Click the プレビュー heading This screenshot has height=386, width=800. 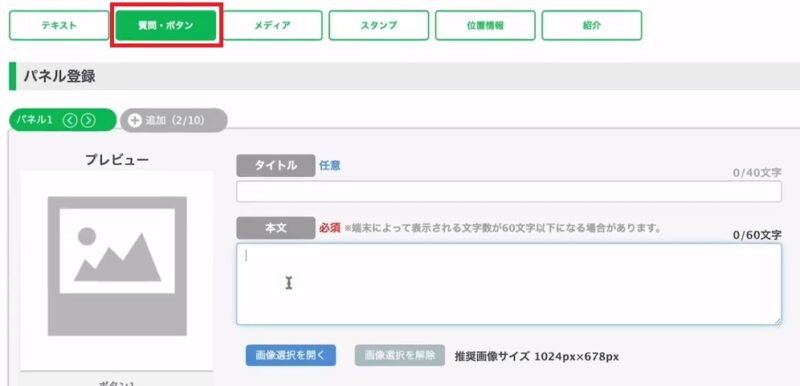tap(117, 160)
